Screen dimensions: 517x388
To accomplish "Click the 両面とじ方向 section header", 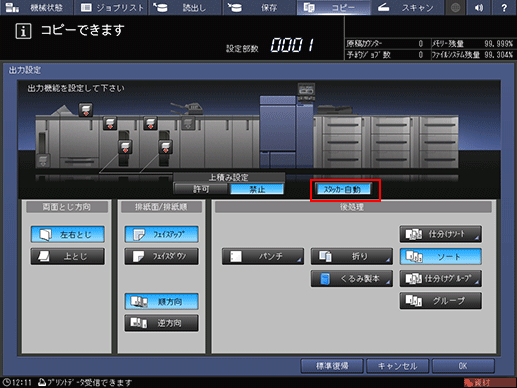I will [67, 207].
